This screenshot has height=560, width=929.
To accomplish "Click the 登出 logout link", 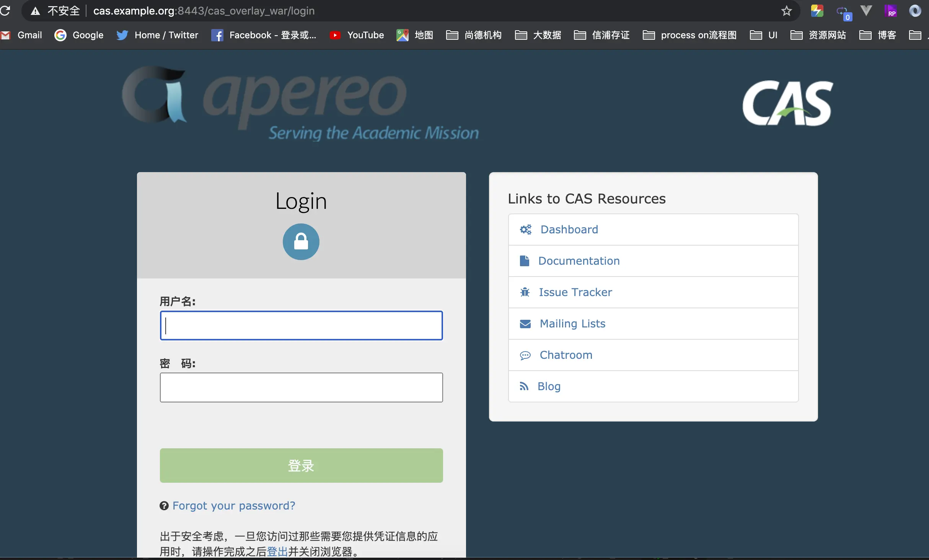I will [x=277, y=552].
